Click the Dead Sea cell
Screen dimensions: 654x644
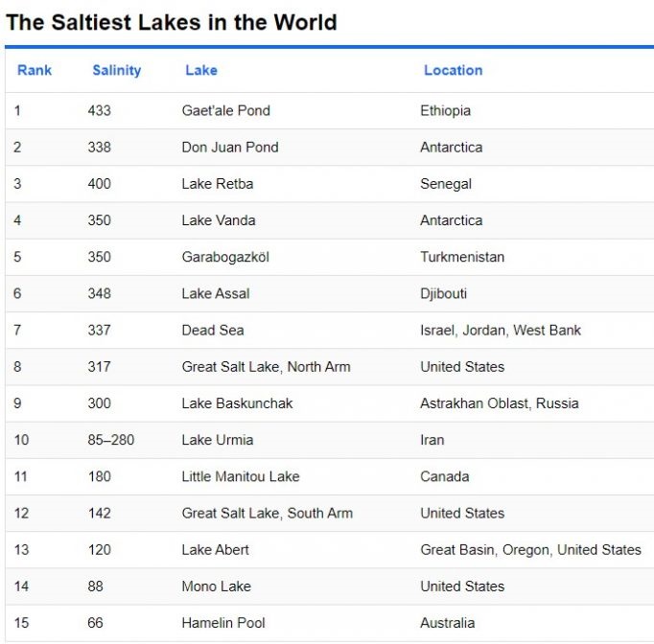[212, 331]
